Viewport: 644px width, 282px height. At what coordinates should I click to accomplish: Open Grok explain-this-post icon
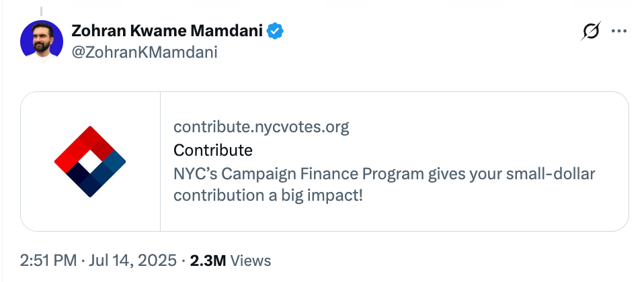tap(591, 31)
